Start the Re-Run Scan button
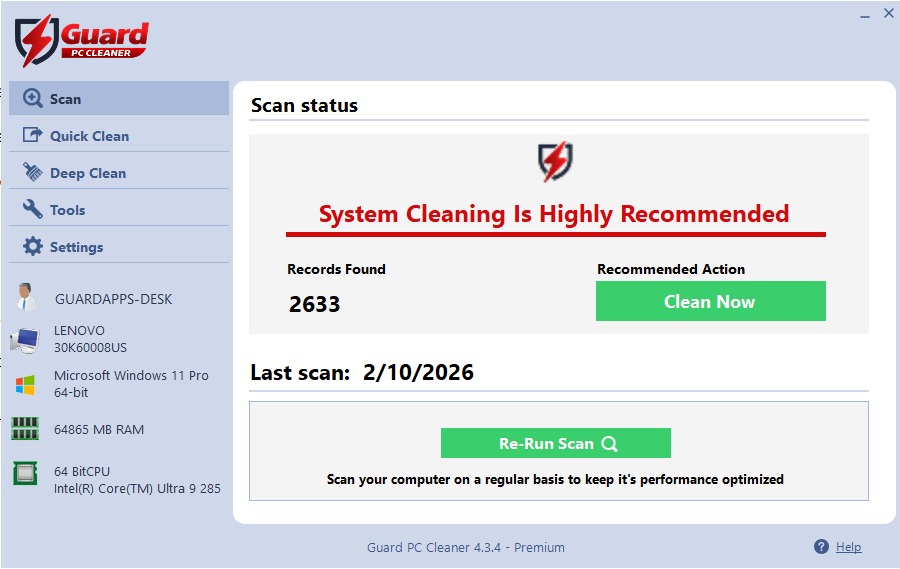Screen dimensions: 900x569 (555, 444)
